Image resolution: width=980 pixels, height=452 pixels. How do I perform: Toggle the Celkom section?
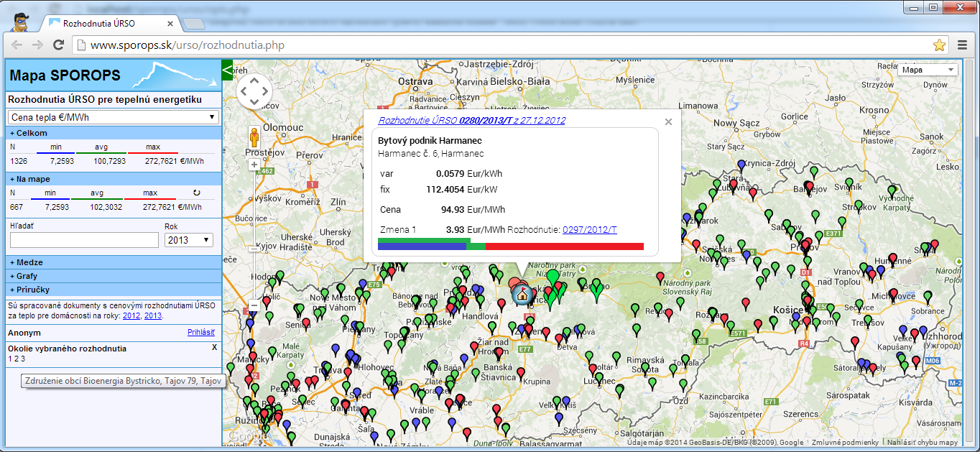coord(113,133)
